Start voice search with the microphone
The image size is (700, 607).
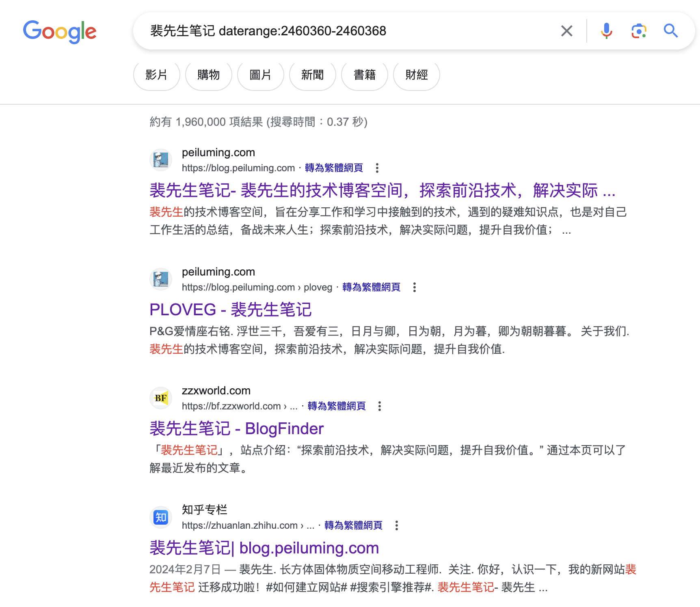coord(606,31)
